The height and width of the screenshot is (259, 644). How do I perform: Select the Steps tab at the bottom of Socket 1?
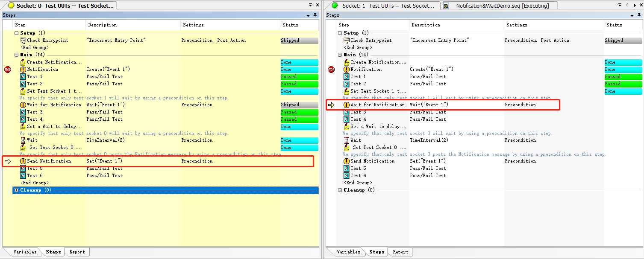point(377,252)
